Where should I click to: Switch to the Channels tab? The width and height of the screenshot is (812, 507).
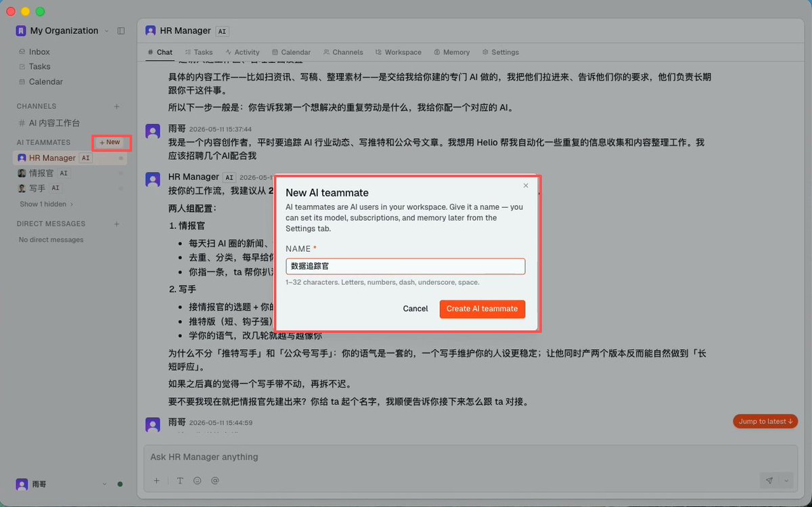pos(344,52)
